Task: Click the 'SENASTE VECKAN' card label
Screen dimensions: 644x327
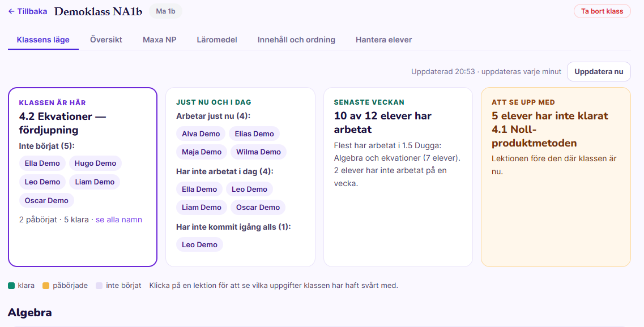Action: 369,102
